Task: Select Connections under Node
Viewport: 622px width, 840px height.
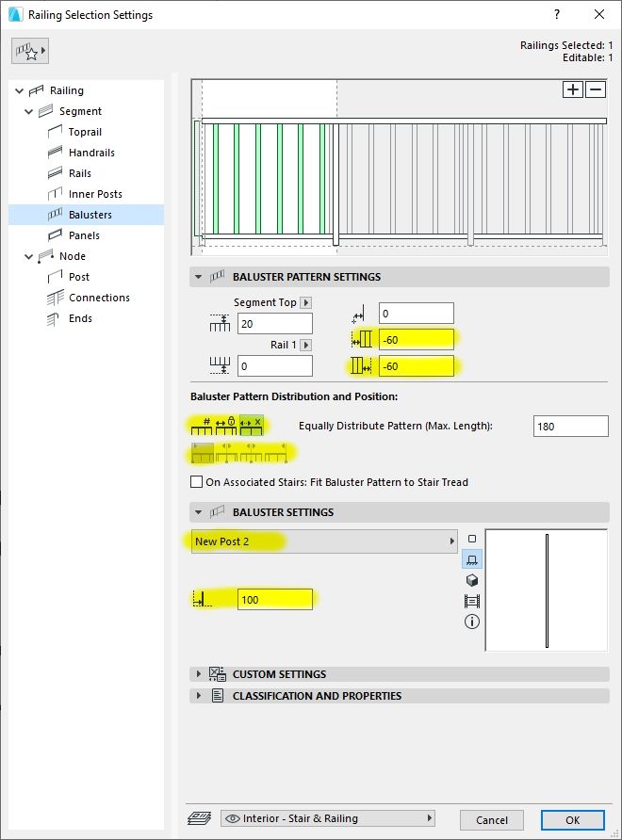Action: point(99,298)
